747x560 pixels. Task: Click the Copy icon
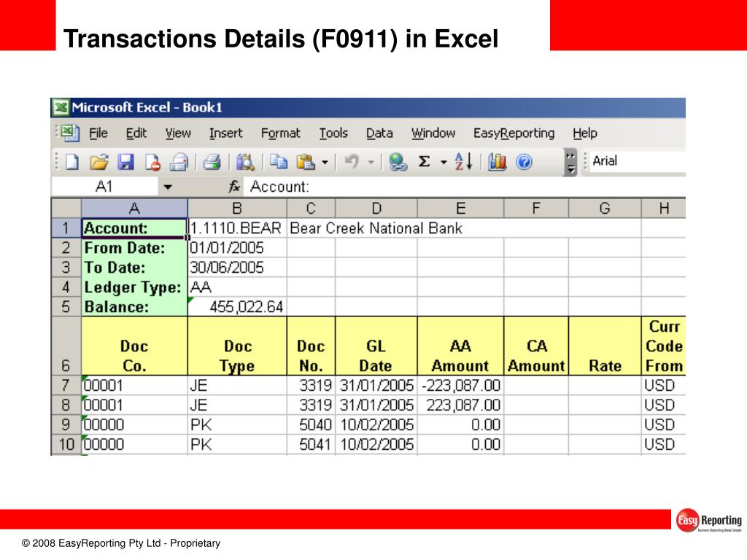[279, 163]
